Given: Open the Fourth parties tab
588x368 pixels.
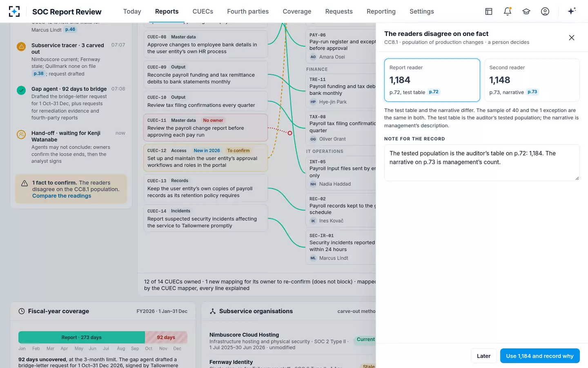Looking at the screenshot, I should (248, 11).
